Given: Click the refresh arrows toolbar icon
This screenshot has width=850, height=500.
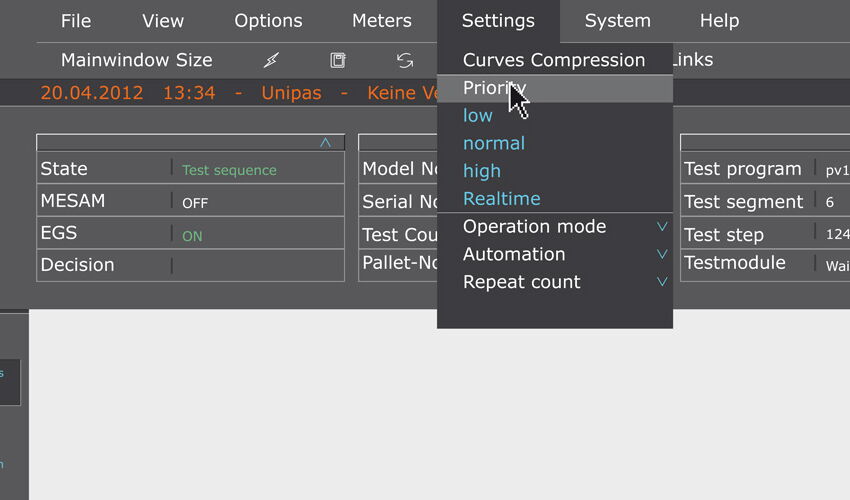Looking at the screenshot, I should point(405,60).
